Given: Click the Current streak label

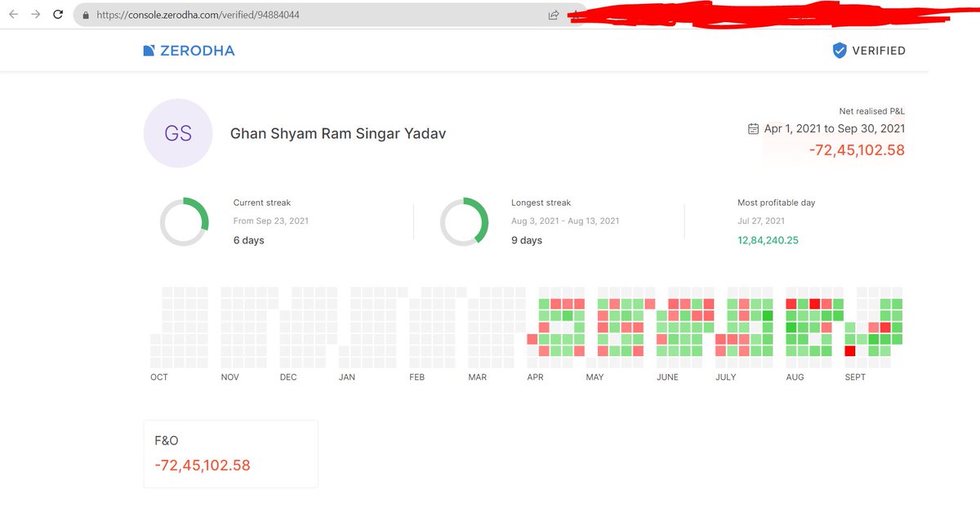Looking at the screenshot, I should pos(262,203).
